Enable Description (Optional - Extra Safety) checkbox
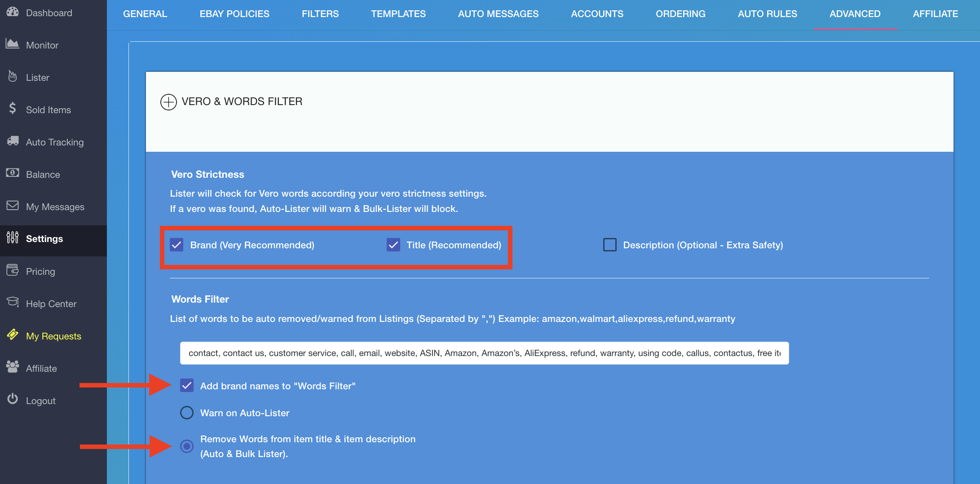 [610, 245]
